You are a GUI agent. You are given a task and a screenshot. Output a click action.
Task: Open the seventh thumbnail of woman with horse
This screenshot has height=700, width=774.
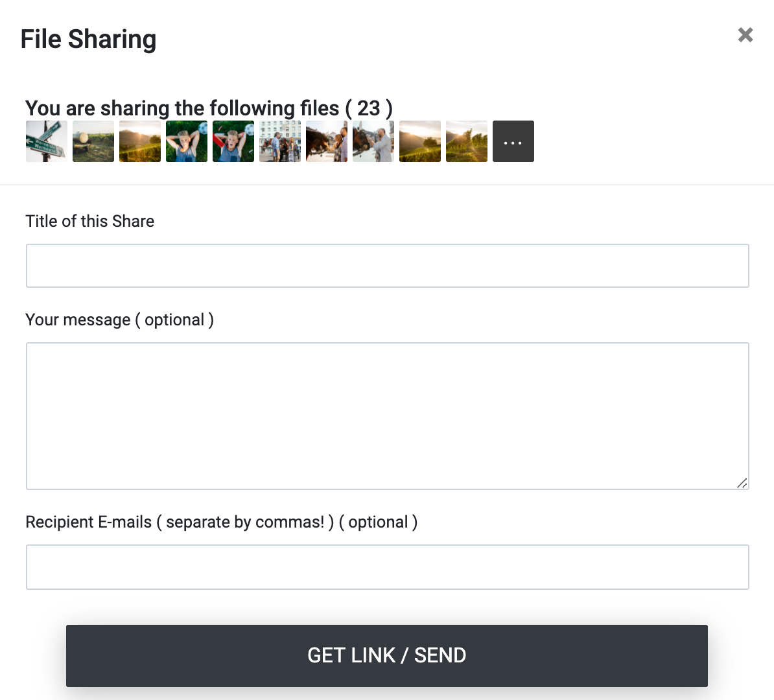click(x=327, y=141)
